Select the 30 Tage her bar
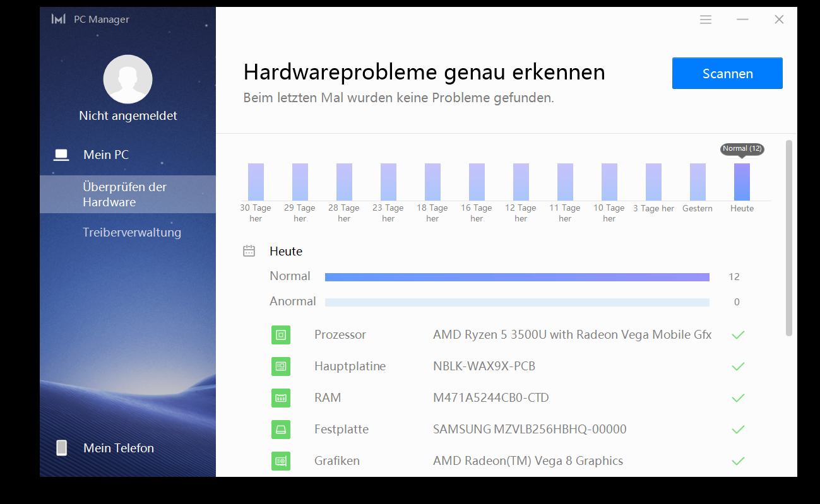Screen dimensions: 820x504 pos(256,182)
